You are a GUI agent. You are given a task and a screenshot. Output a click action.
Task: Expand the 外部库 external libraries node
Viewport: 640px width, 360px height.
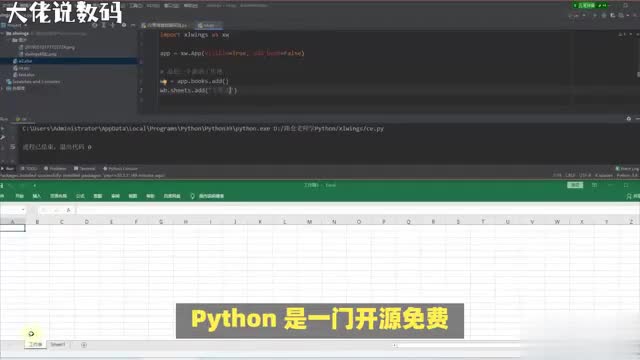[3, 88]
